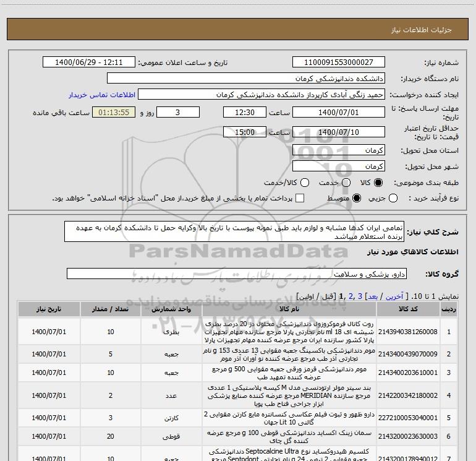Click the delivery province field کرمان
The image size is (476, 461).
[339, 150]
